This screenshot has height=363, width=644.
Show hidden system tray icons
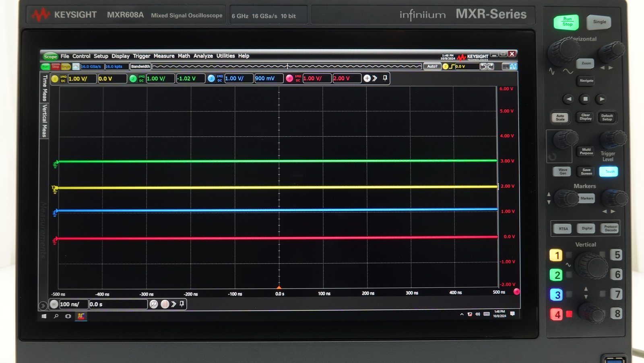pyautogui.click(x=462, y=314)
